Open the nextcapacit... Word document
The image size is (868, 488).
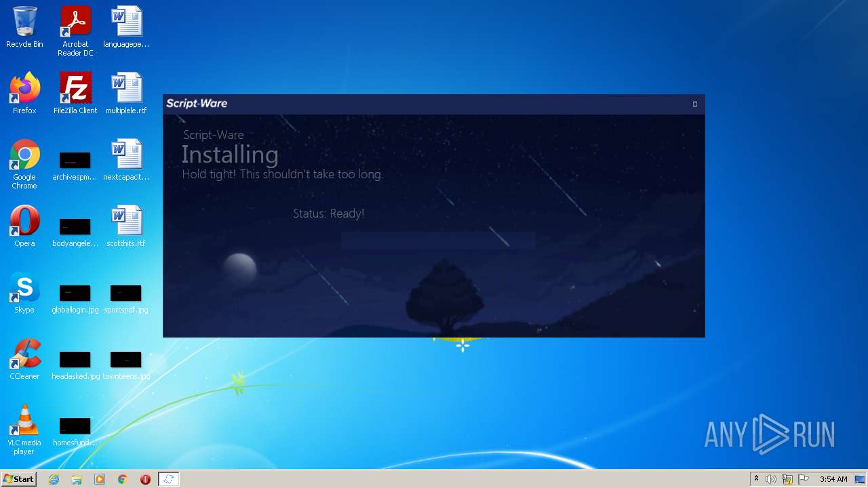click(x=126, y=160)
